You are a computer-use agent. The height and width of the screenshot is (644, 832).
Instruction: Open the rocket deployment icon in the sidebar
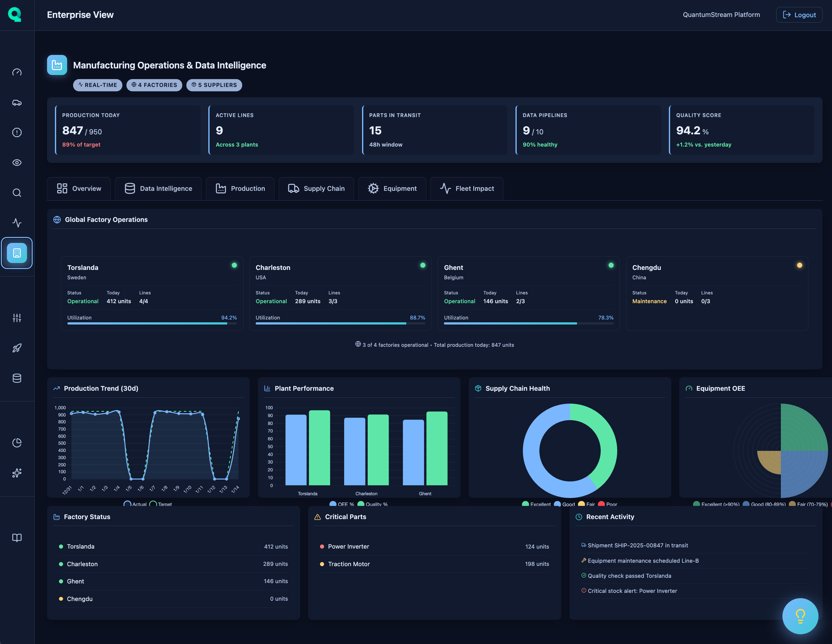(x=17, y=347)
